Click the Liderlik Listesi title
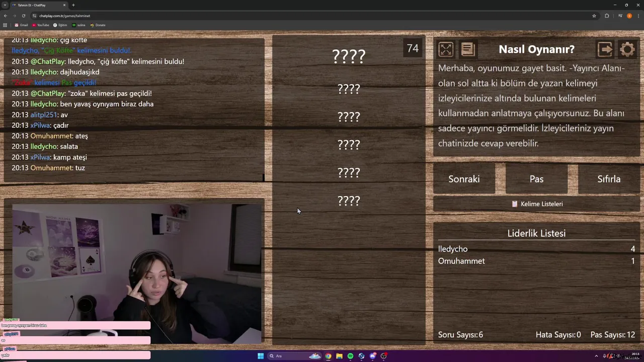 536,233
